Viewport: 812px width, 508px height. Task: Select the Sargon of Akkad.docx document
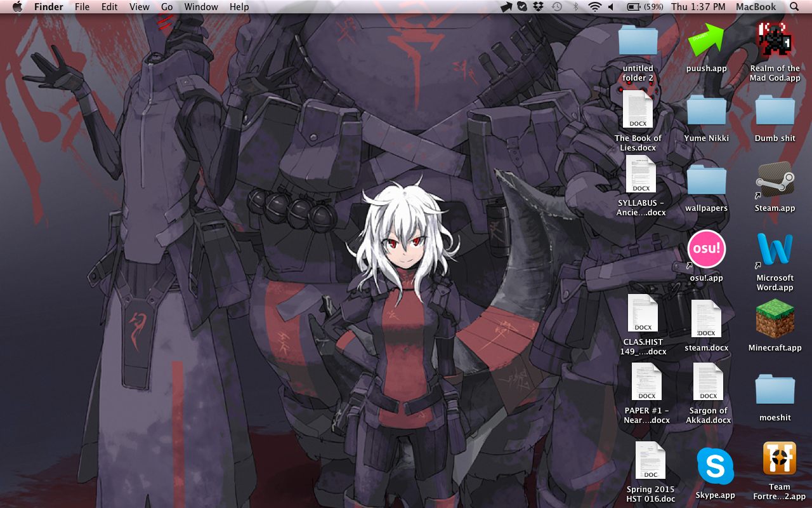[708, 382]
